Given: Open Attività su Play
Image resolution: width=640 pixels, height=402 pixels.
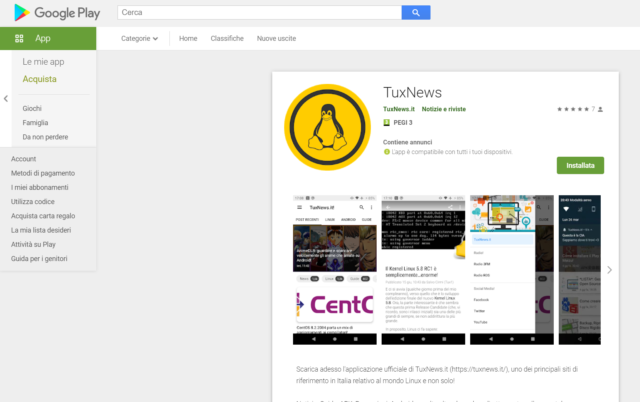Looking at the screenshot, I should pyautogui.click(x=33, y=244).
